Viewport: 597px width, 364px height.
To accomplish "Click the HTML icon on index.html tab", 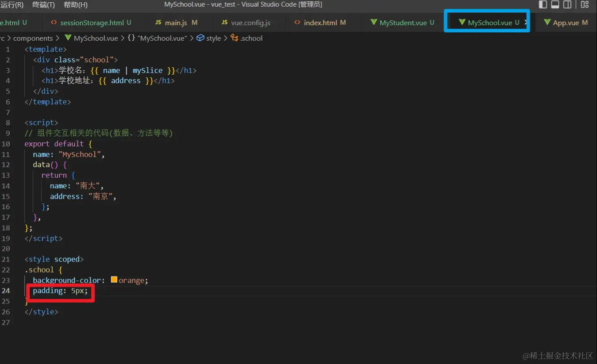I will 297,23.
